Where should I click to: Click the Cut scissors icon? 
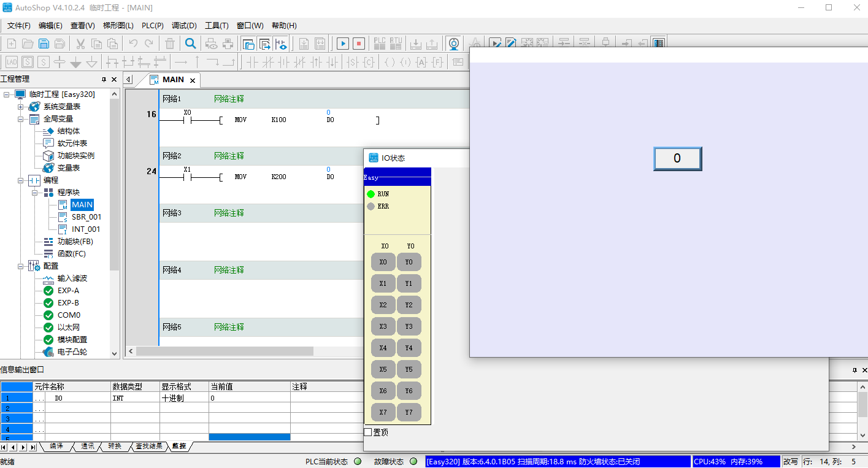(x=80, y=44)
